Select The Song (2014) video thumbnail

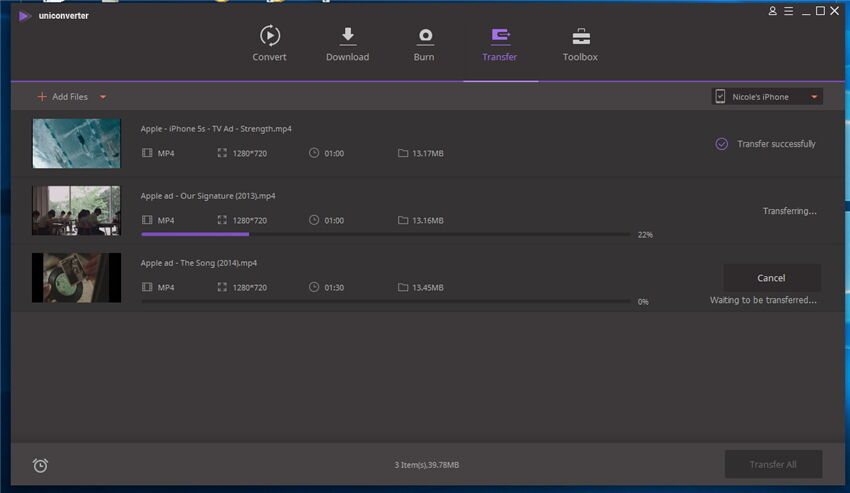[76, 277]
